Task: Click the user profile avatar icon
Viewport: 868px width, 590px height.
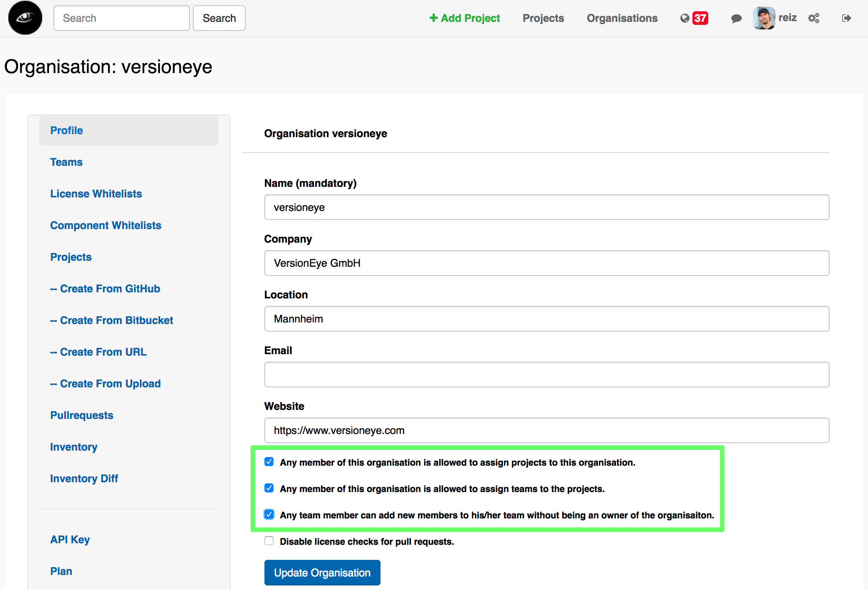Action: (763, 18)
